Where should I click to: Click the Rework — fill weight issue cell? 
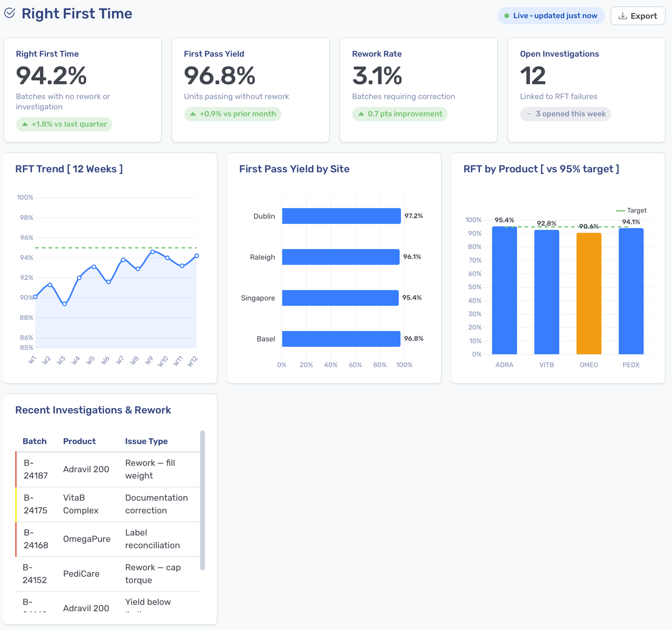(x=150, y=469)
